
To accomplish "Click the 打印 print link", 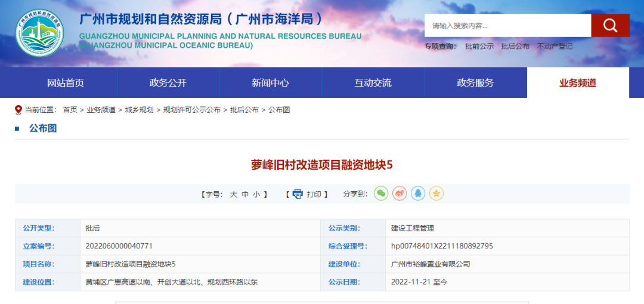I will (314, 194).
